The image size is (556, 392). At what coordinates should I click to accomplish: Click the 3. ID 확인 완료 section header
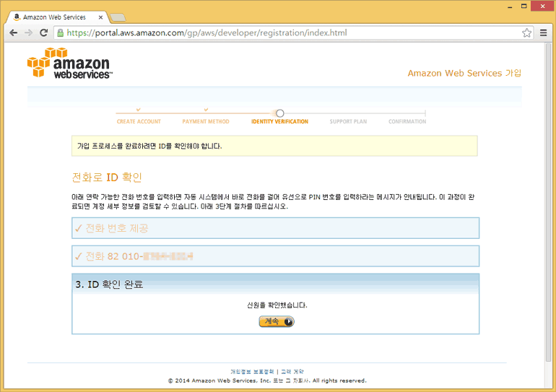[274, 284]
